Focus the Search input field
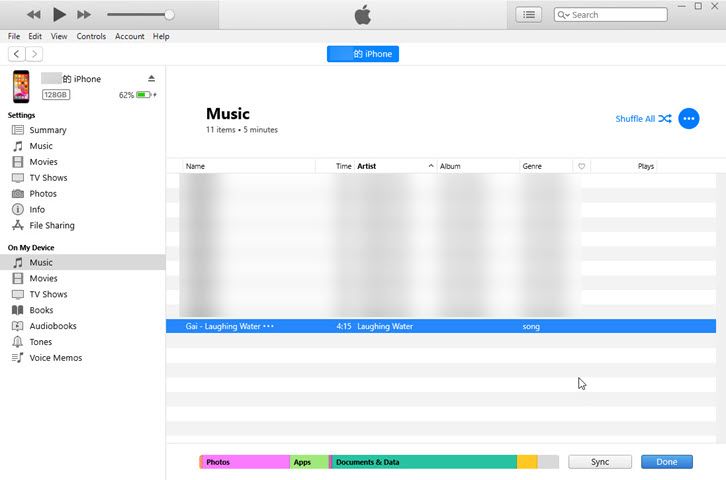 tap(611, 15)
